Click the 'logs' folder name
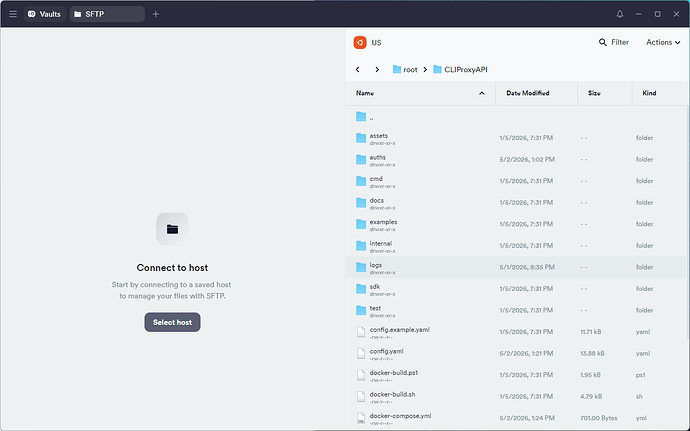The image size is (690, 431). tap(376, 265)
